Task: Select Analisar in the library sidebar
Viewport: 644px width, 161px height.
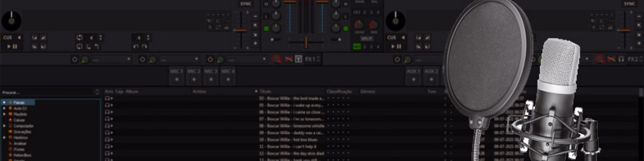Action: [20, 143]
